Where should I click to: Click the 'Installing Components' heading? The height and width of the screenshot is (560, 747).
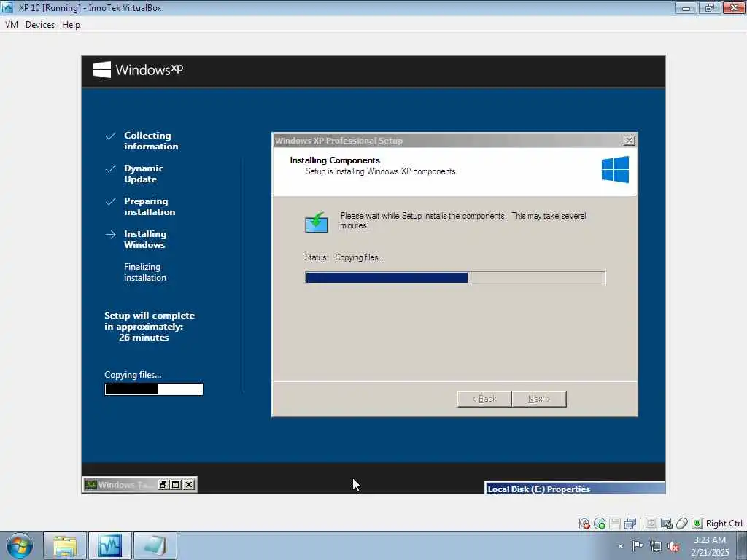pyautogui.click(x=335, y=160)
